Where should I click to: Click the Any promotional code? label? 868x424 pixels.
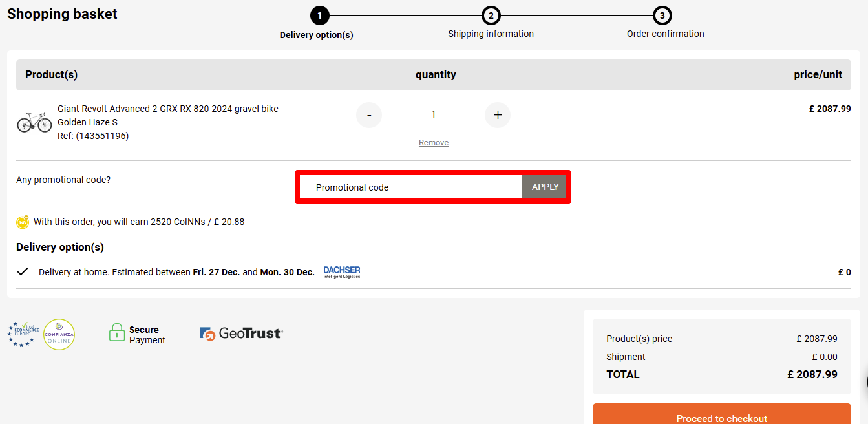(63, 180)
